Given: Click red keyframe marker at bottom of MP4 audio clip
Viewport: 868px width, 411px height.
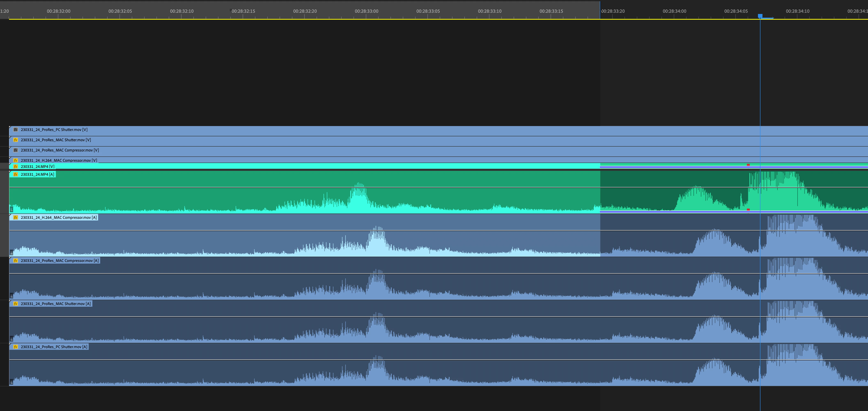Looking at the screenshot, I should pos(748,210).
